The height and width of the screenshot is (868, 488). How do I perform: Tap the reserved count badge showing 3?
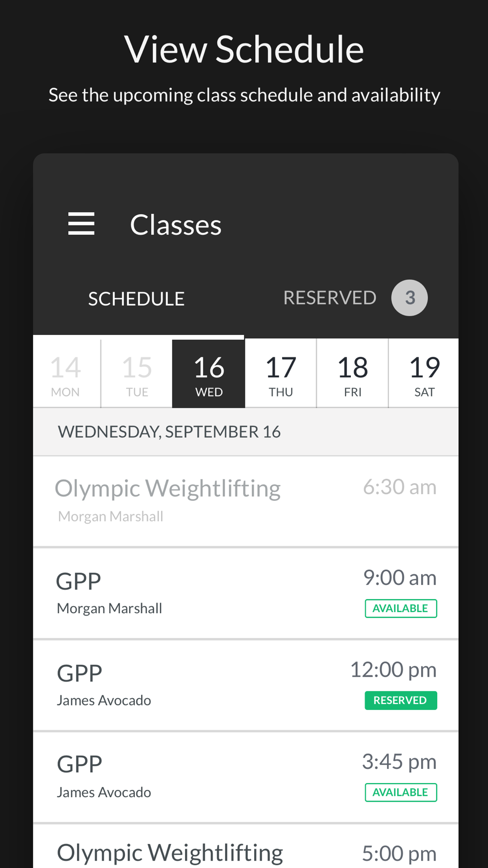[409, 298]
